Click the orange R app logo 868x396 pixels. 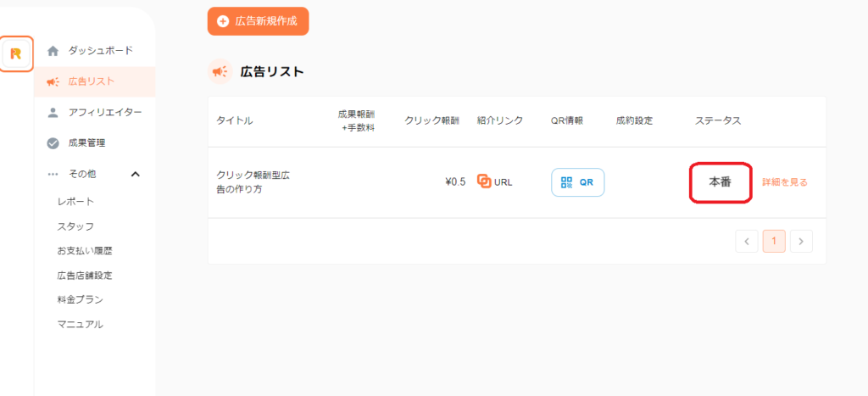16,53
